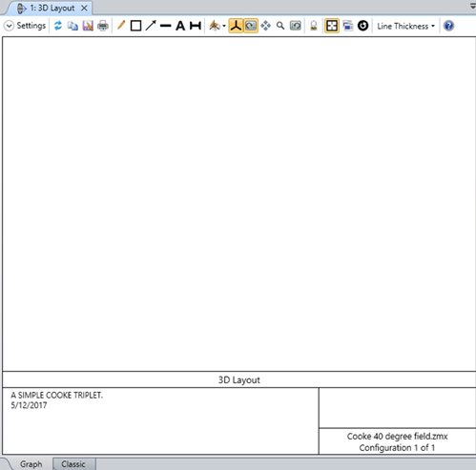The width and height of the screenshot is (476, 470).
Task: Click the Save As image icon
Action: tap(88, 26)
